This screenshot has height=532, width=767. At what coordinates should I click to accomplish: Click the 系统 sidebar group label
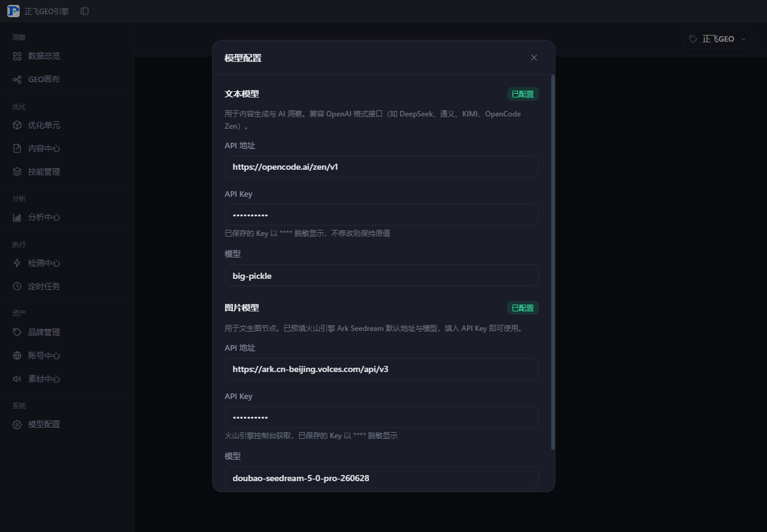(19, 406)
